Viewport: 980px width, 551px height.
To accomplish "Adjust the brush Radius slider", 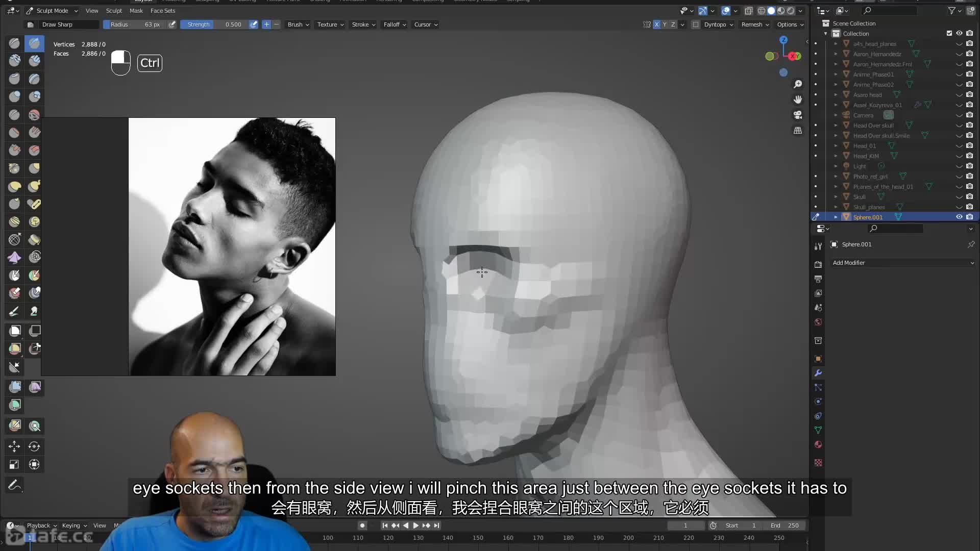I will (134, 24).
